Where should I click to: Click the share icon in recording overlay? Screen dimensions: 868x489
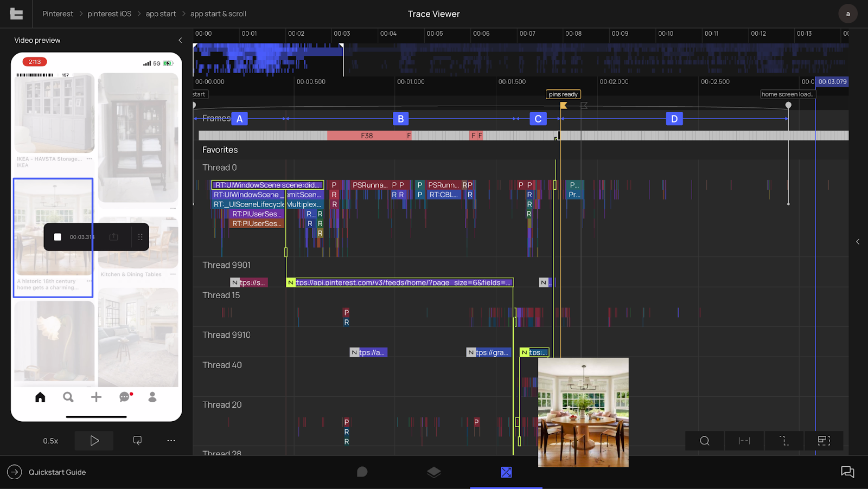click(113, 237)
